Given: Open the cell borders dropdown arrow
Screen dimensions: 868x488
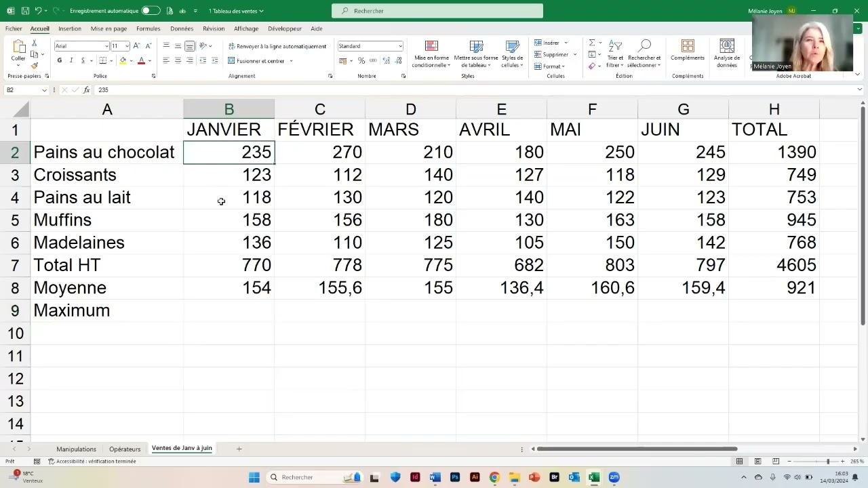Looking at the screenshot, I should coord(111,60).
